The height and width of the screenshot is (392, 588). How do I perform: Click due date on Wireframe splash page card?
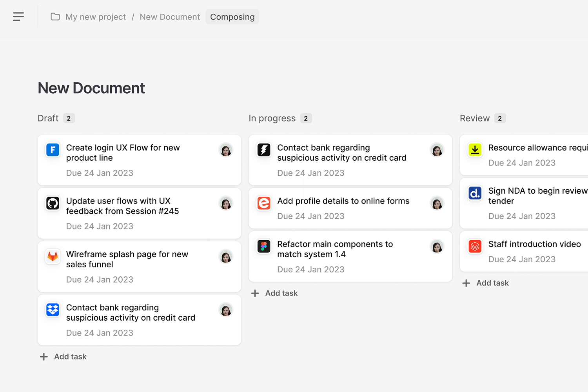(100, 279)
